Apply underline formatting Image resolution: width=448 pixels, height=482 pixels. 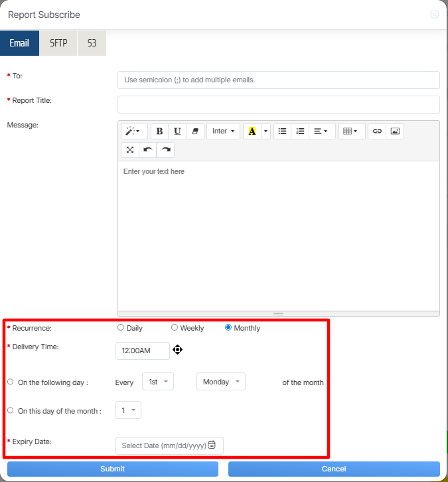[x=177, y=131]
